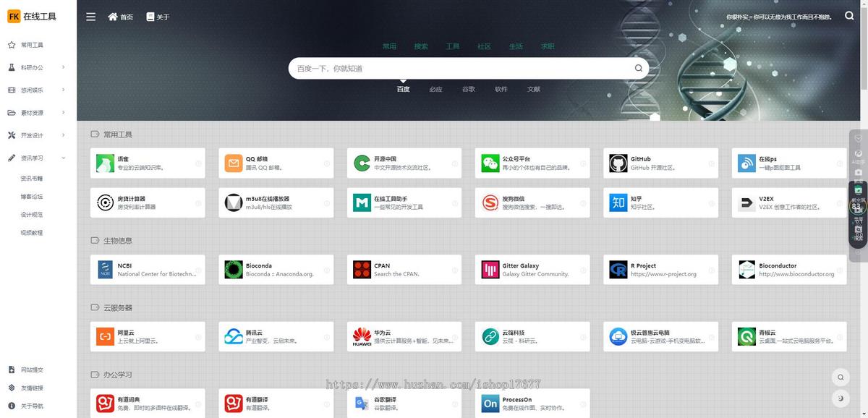Open the 语雀 knowledge base card
The image size is (868, 418).
148,163
